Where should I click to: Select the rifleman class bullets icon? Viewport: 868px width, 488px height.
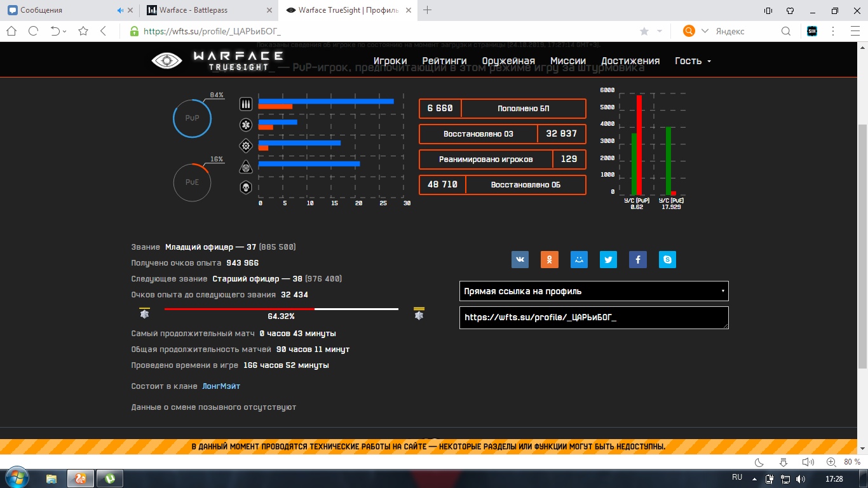pos(246,104)
